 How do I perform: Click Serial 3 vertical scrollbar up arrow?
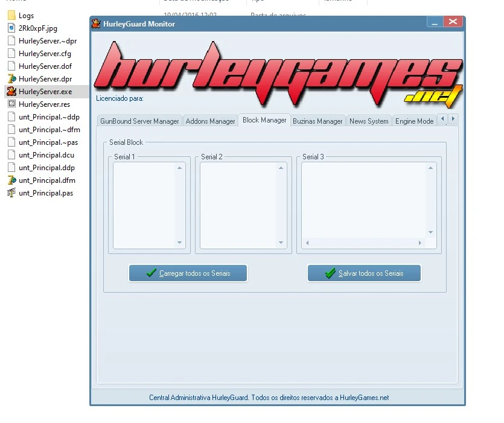(x=431, y=168)
